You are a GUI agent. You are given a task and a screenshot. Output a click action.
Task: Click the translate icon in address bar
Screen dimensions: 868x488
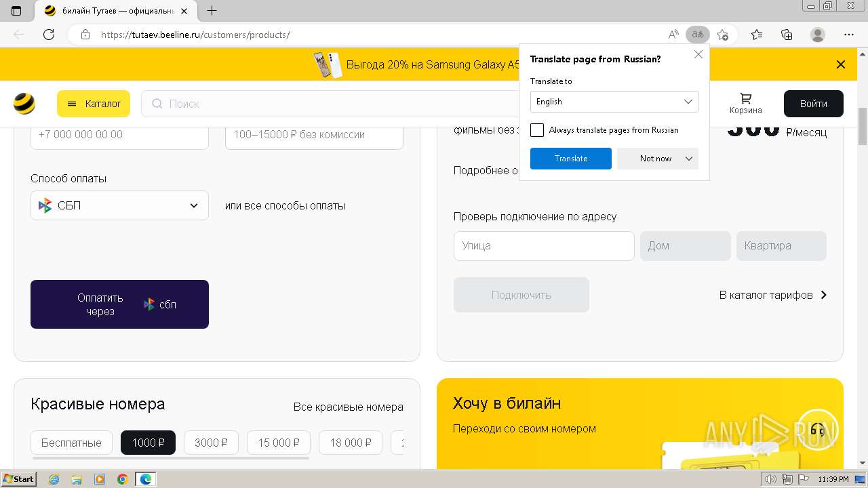(697, 35)
